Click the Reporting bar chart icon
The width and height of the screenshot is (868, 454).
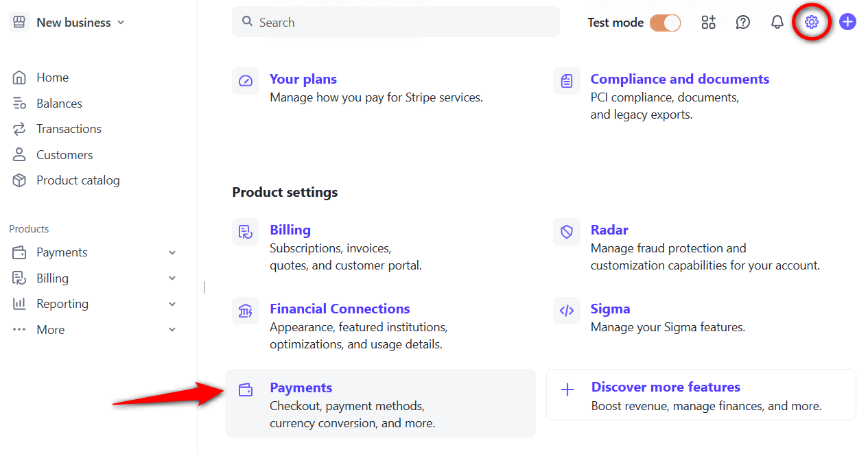[19, 304]
